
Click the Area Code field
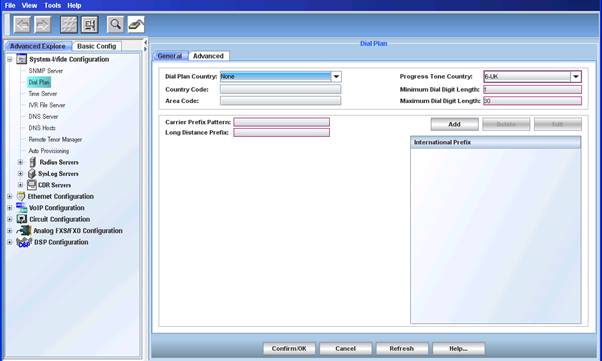click(x=280, y=101)
